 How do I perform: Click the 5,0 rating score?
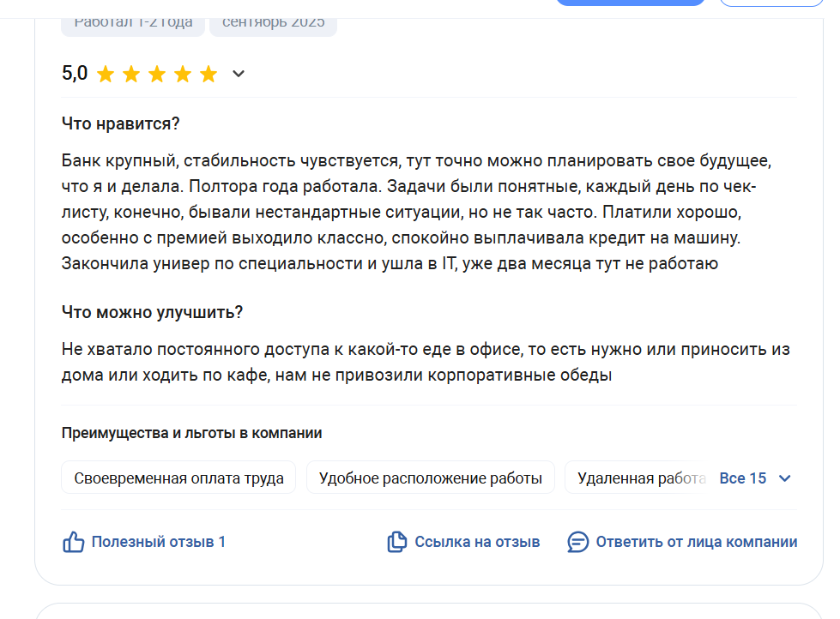[x=75, y=74]
